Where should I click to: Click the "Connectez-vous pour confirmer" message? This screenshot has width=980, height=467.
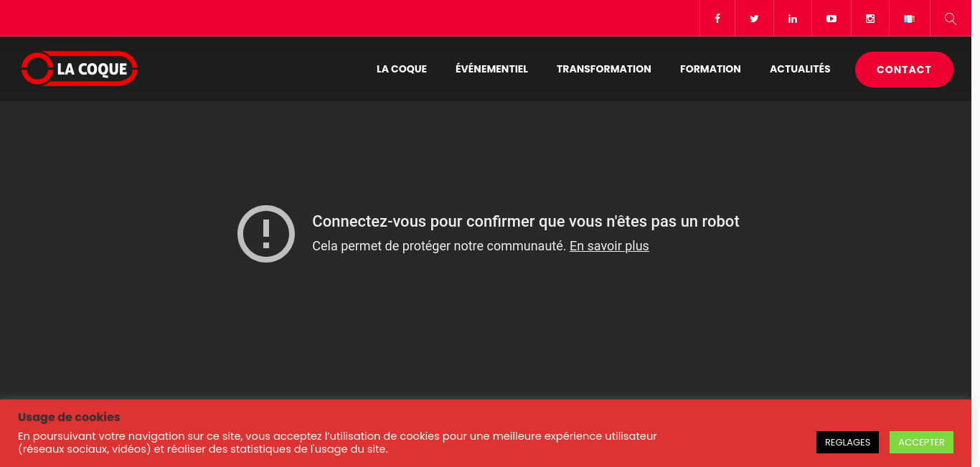pos(525,222)
